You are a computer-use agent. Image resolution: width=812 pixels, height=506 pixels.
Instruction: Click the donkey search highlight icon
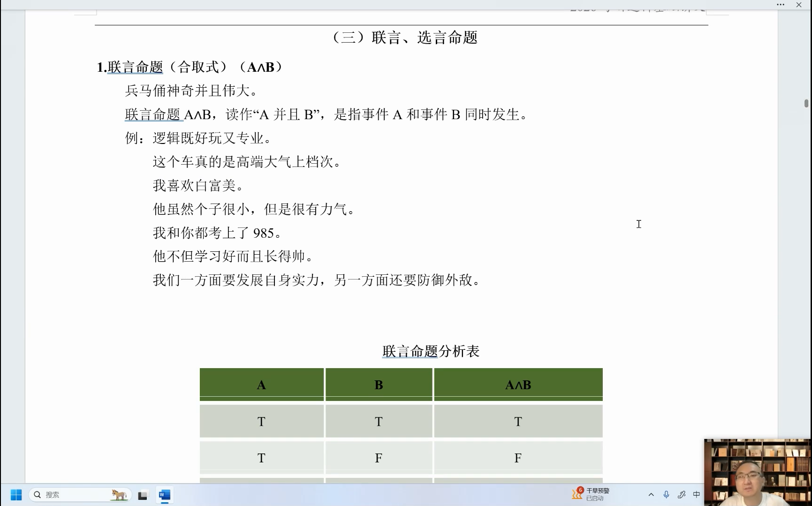pyautogui.click(x=119, y=495)
